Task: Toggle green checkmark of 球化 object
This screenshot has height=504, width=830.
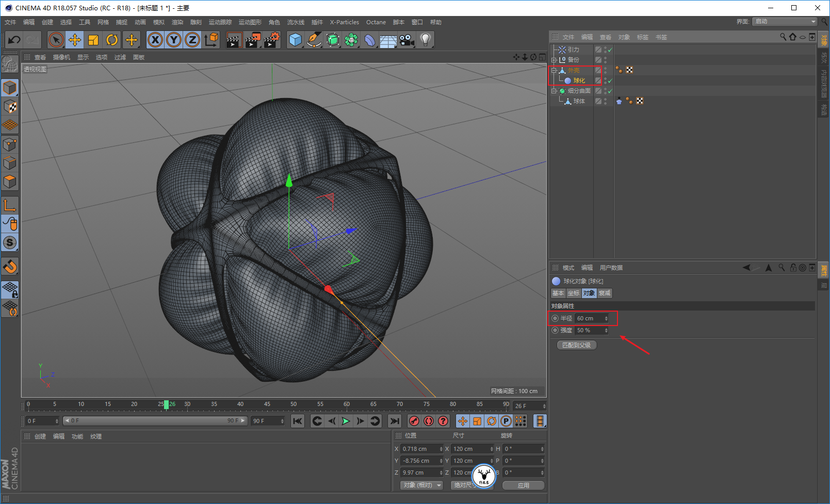Action: (610, 81)
